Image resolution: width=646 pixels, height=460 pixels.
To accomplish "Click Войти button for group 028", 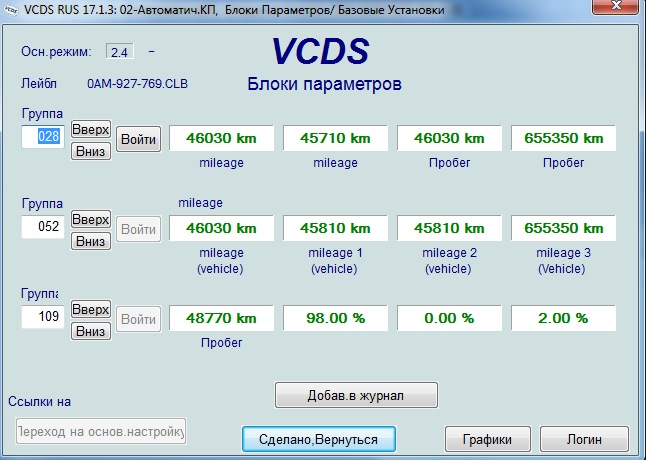I will [x=138, y=139].
